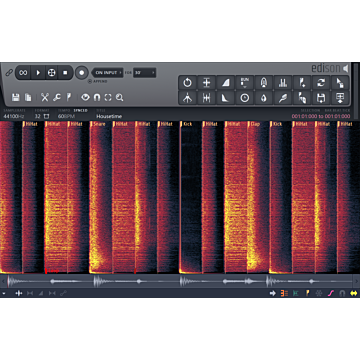360x360 pixels.
Task: Open the flag regions menu
Action: pyautogui.click(x=68, y=97)
